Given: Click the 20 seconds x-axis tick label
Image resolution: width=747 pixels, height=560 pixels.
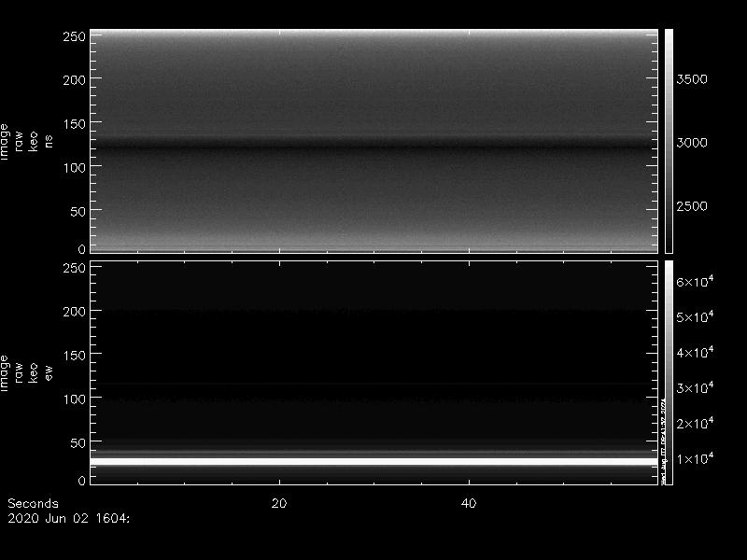Looking at the screenshot, I should 278,504.
